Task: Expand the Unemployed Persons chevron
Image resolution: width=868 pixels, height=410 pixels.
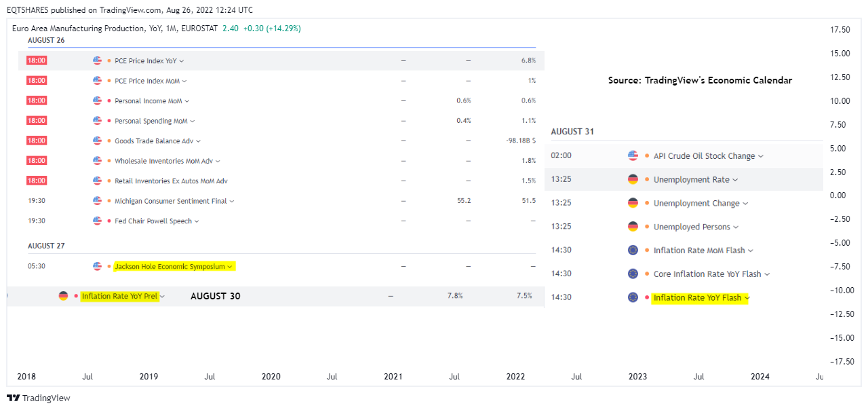Action: [736, 227]
